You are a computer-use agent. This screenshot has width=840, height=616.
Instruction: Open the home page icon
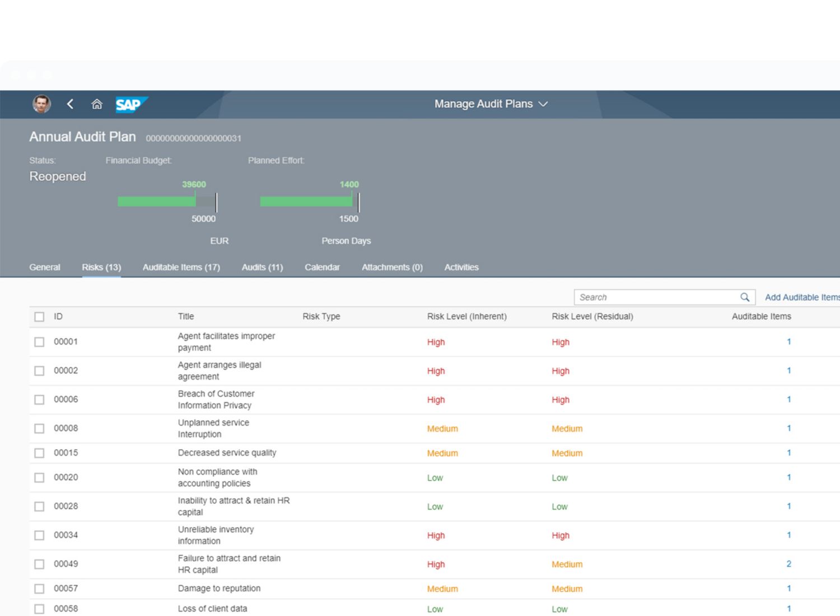pos(97,104)
